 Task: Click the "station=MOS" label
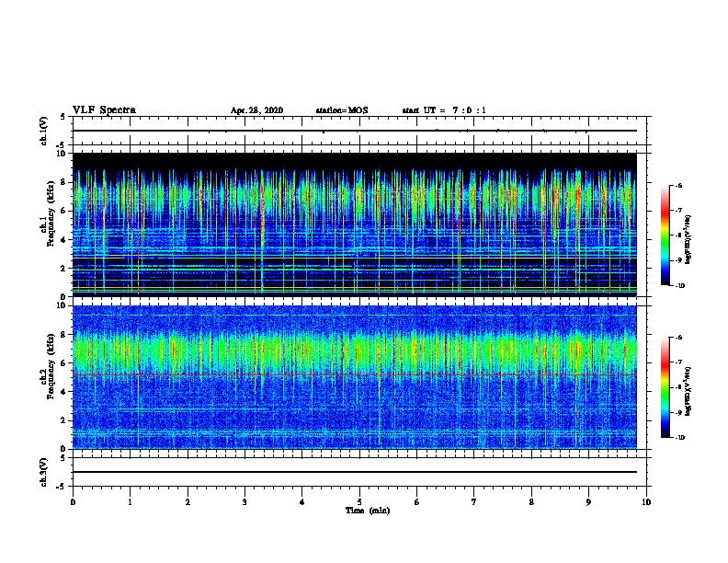(x=342, y=110)
